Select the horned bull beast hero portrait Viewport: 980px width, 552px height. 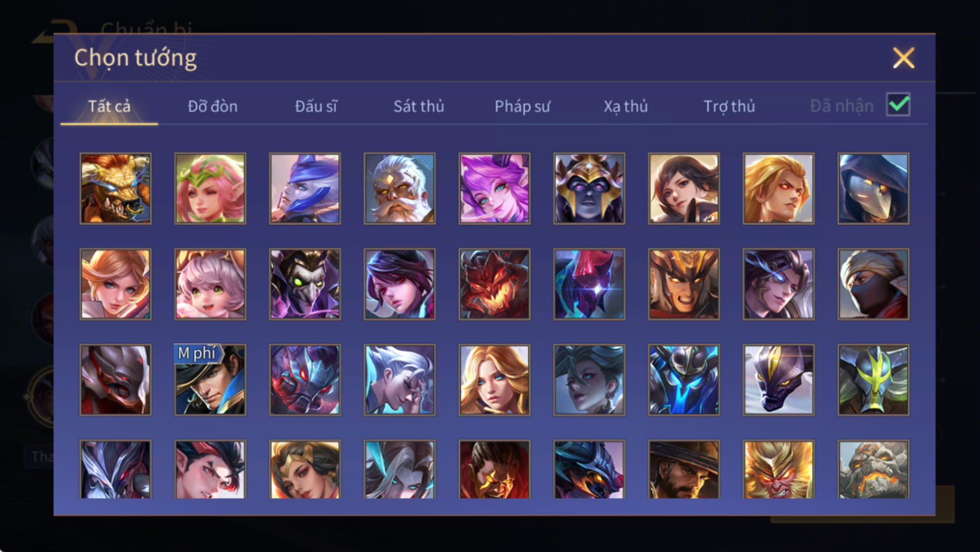pos(116,189)
